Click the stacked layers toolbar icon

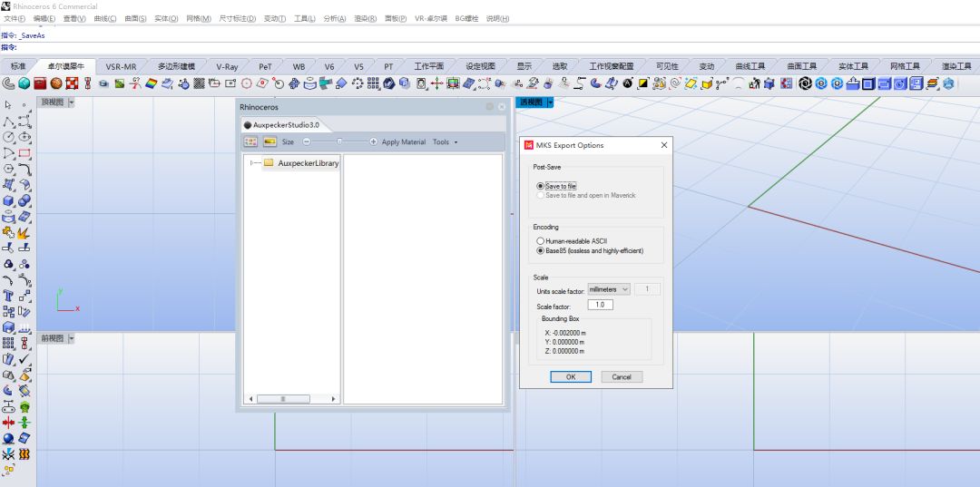(x=933, y=83)
